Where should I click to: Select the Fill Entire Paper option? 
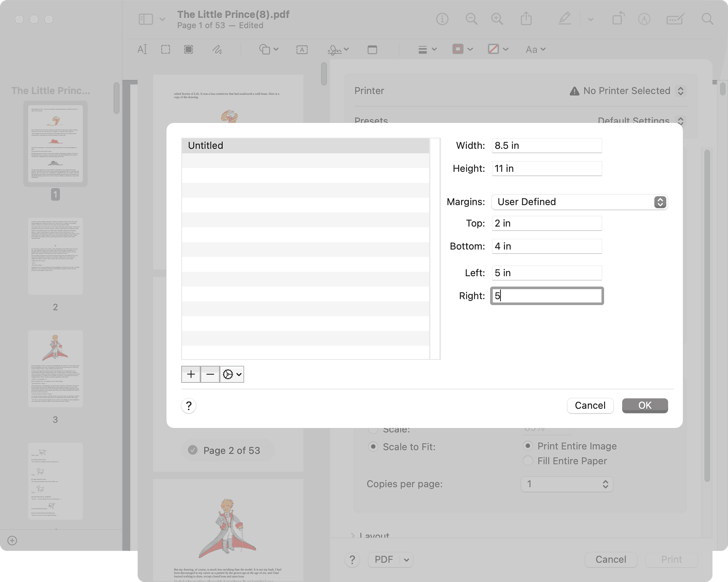[x=528, y=461]
